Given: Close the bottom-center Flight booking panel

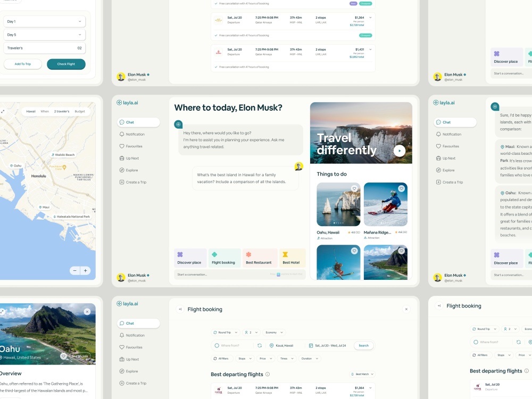Looking at the screenshot, I should pyautogui.click(x=406, y=309).
